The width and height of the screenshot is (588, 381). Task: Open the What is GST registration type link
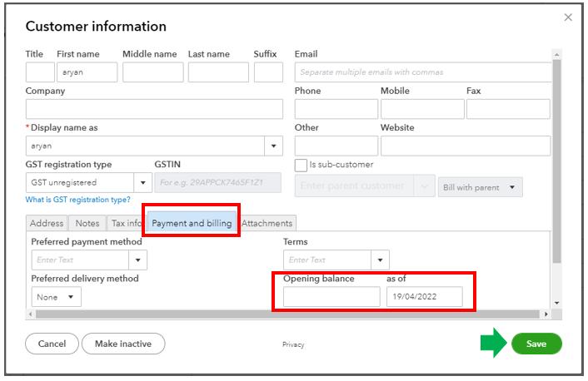77,200
